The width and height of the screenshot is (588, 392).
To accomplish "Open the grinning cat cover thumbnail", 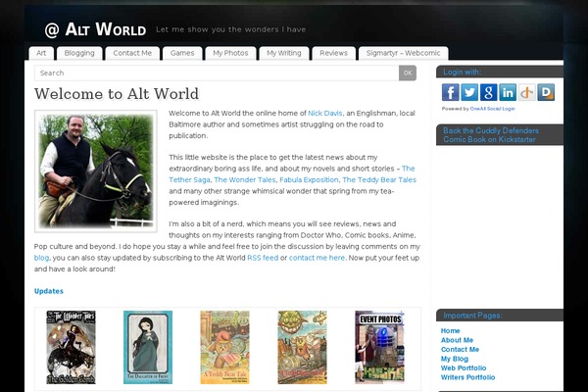I will coord(302,347).
